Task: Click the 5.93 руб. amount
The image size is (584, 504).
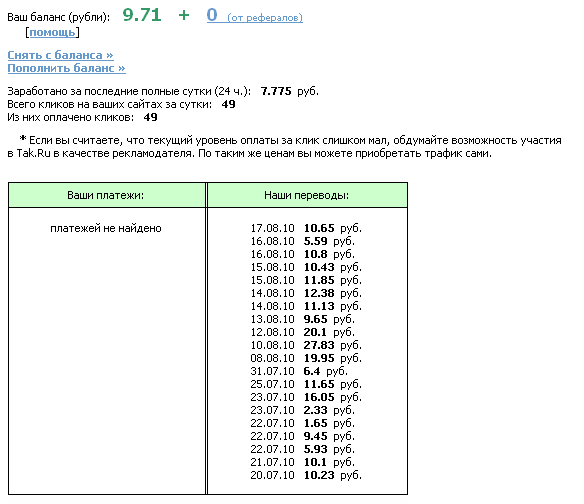Action: point(329,450)
